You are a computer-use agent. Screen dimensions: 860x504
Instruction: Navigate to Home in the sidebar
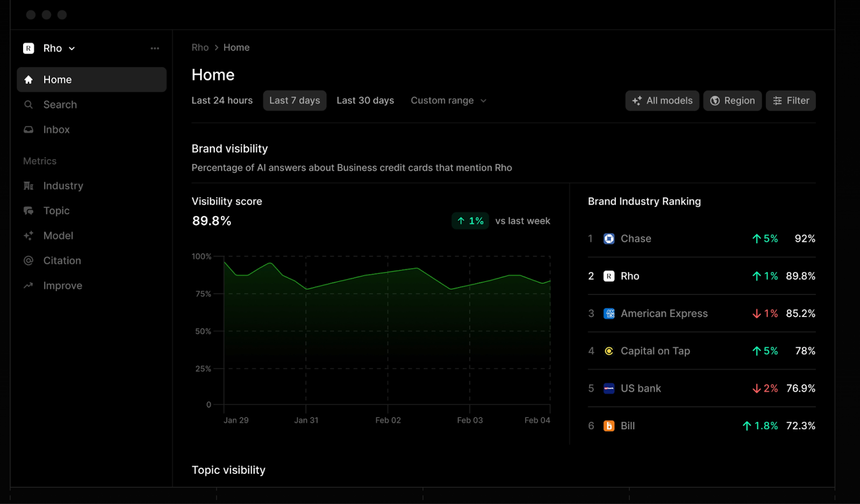click(57, 79)
